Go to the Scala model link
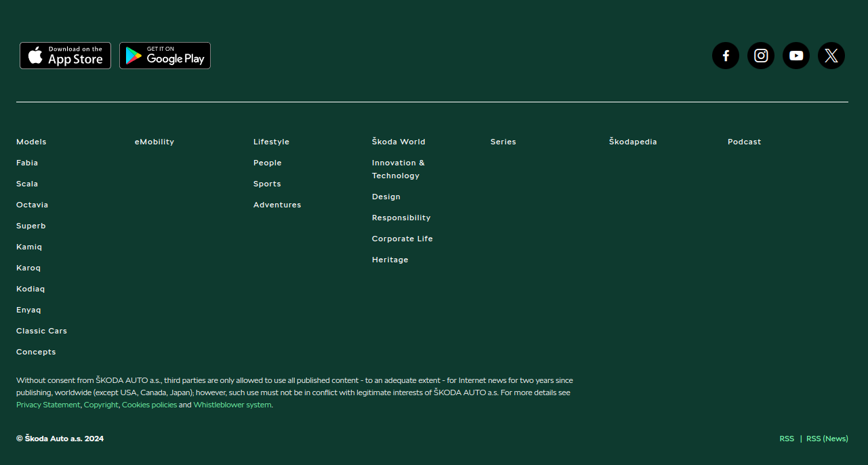This screenshot has width=868, height=465. tap(27, 184)
